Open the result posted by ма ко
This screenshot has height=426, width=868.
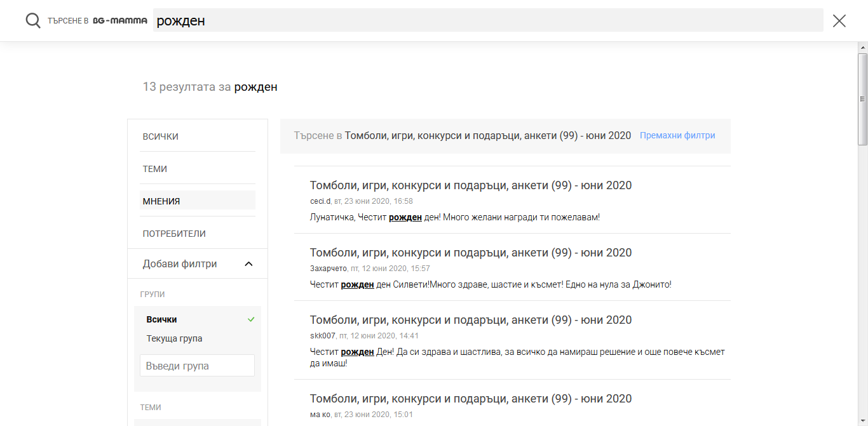point(470,399)
